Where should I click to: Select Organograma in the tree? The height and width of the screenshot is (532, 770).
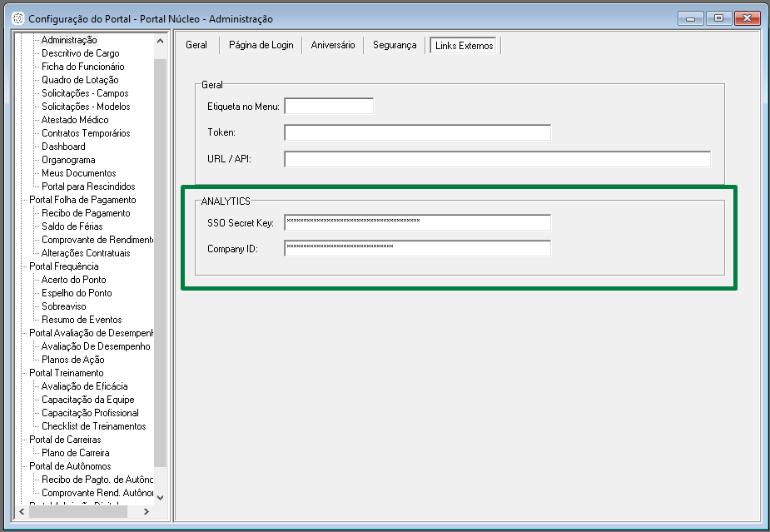point(68,160)
